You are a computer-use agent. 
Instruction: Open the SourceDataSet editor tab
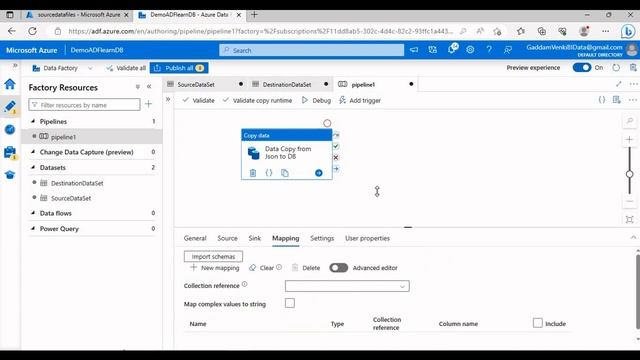coord(205,84)
